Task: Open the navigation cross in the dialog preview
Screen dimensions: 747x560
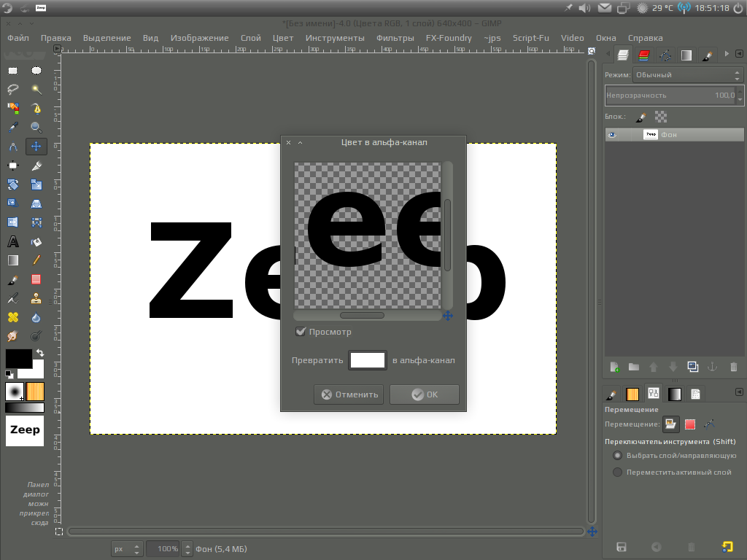Action: [x=447, y=315]
